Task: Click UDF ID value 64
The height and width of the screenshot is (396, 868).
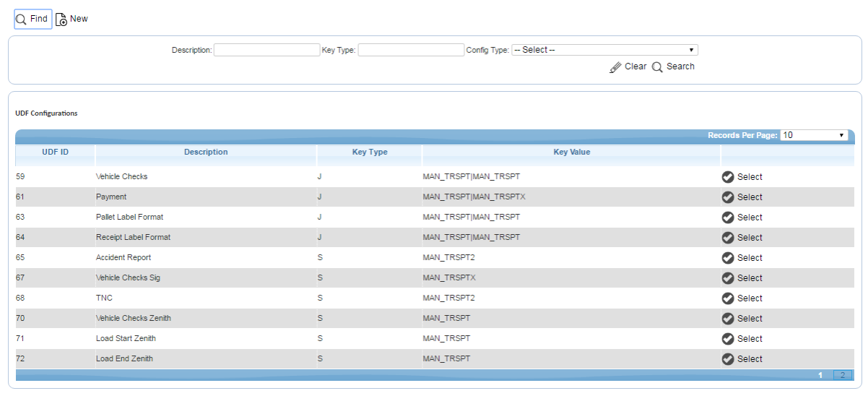Action: point(20,238)
